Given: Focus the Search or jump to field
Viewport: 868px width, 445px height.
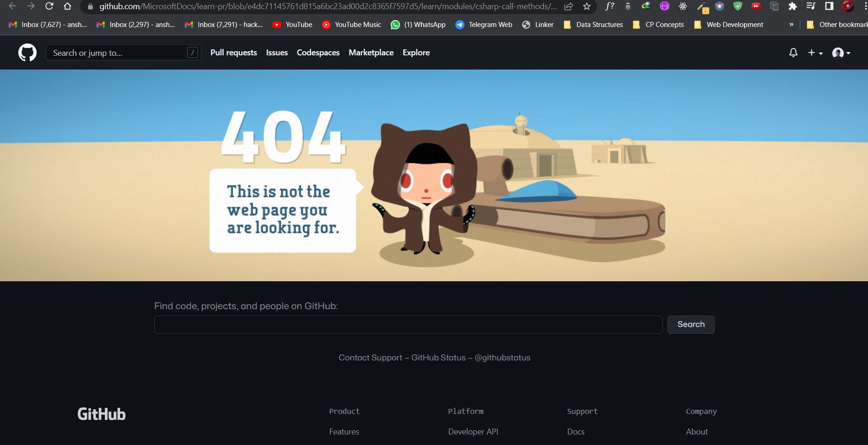Looking at the screenshot, I should tap(123, 53).
